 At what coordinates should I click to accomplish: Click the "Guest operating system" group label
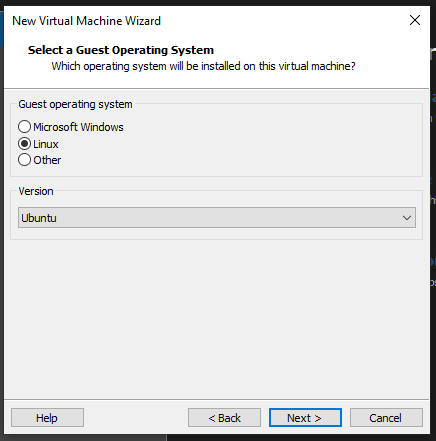click(75, 104)
